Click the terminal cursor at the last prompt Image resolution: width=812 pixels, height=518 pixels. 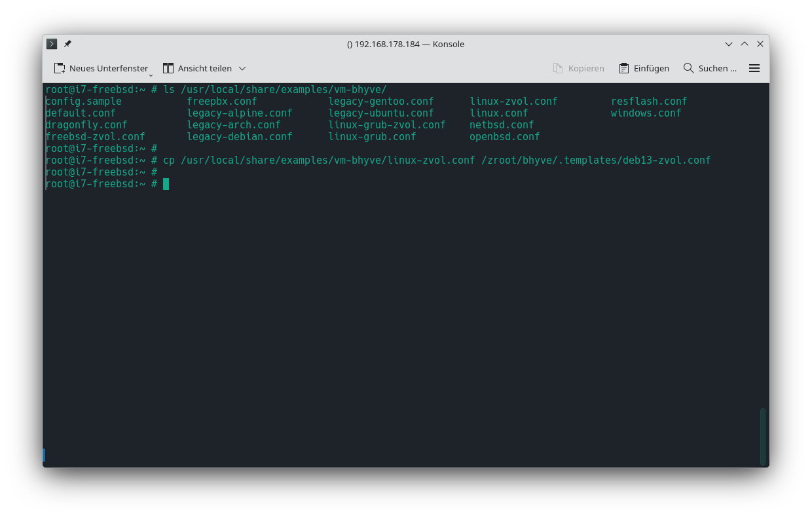pos(166,184)
